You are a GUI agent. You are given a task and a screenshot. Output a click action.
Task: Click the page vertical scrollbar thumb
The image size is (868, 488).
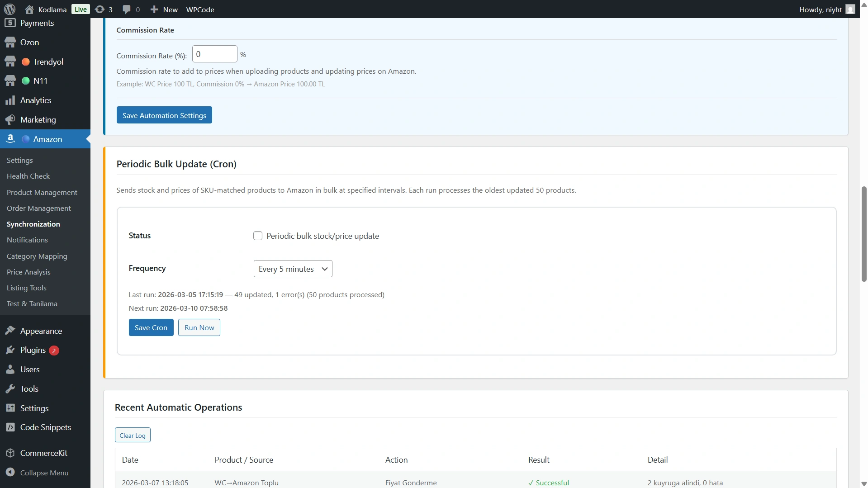(x=863, y=234)
